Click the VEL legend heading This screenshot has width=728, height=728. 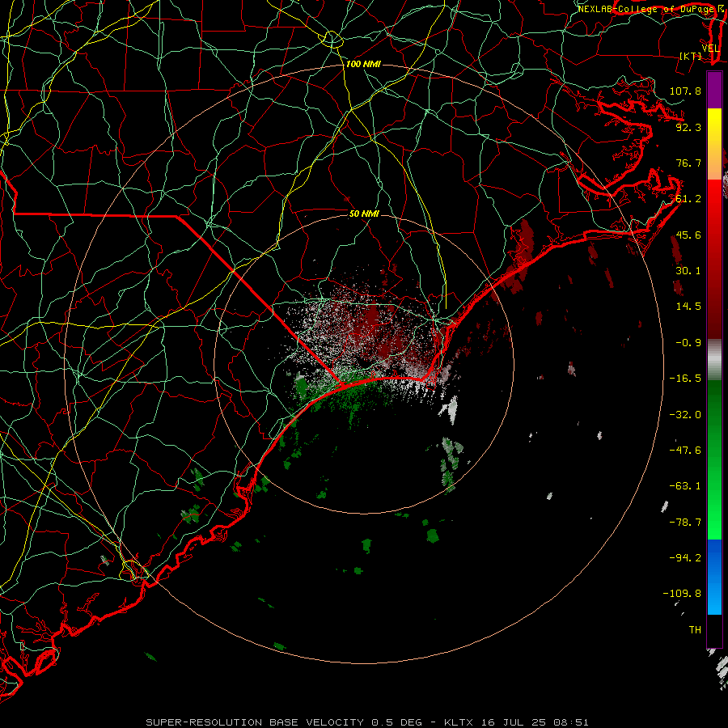click(710, 49)
